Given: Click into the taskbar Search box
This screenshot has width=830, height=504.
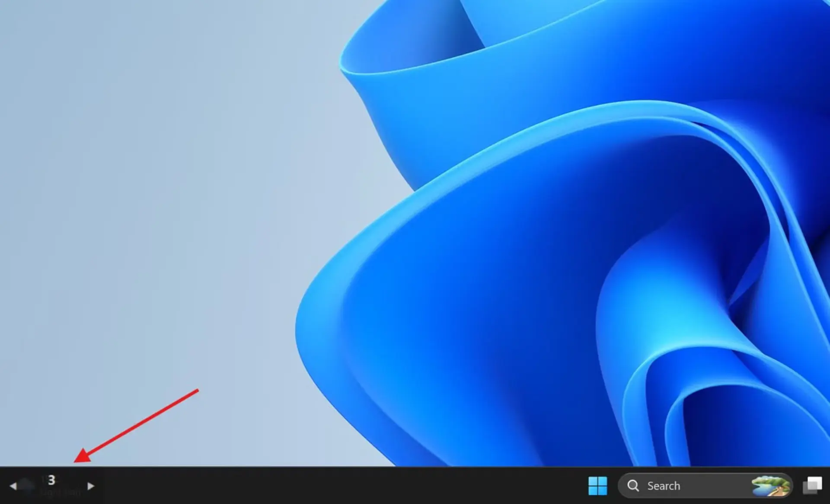Looking at the screenshot, I should 705,486.
